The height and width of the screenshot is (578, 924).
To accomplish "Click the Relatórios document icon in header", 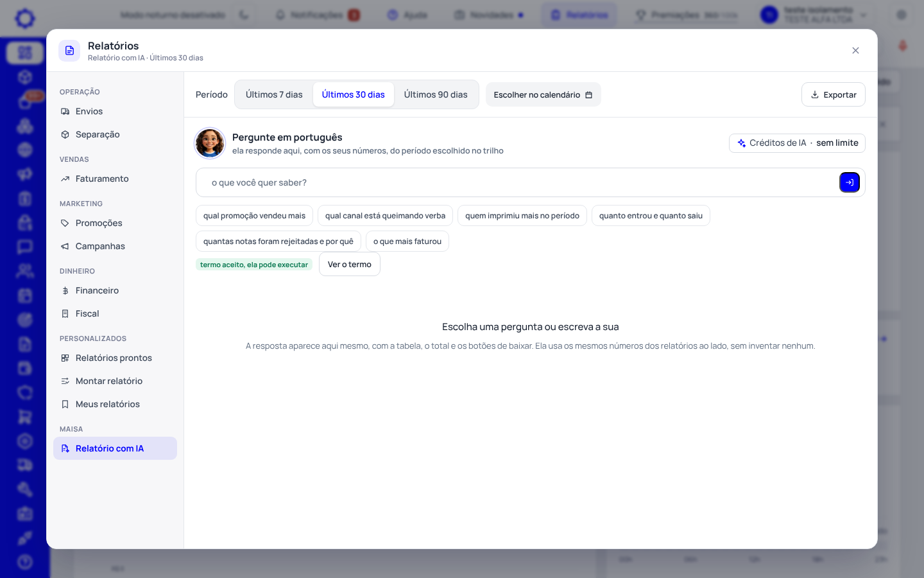I will [69, 51].
